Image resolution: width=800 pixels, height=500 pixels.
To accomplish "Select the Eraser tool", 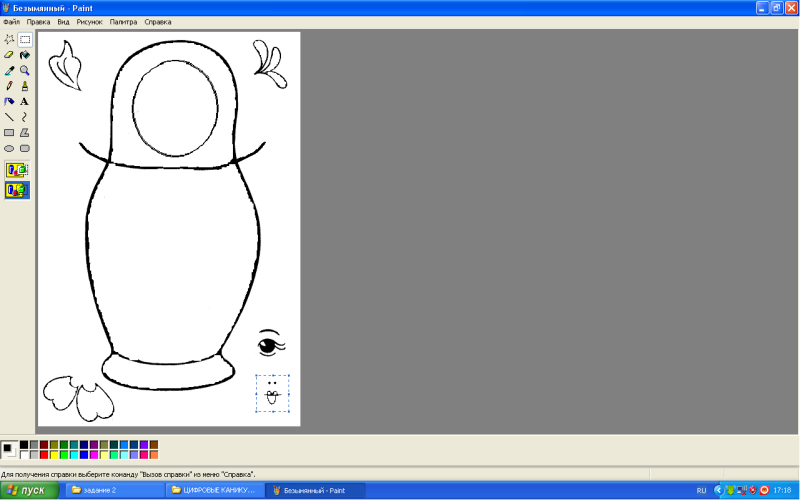I will pos(9,55).
